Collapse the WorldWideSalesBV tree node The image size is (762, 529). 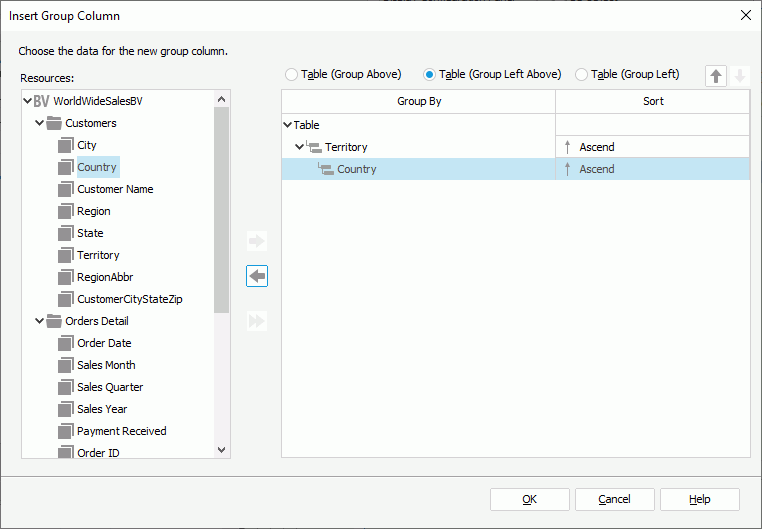[x=27, y=101]
